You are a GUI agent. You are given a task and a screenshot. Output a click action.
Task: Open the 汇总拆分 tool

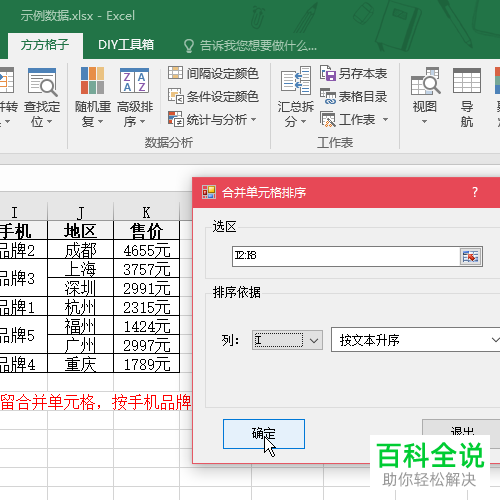click(x=296, y=97)
